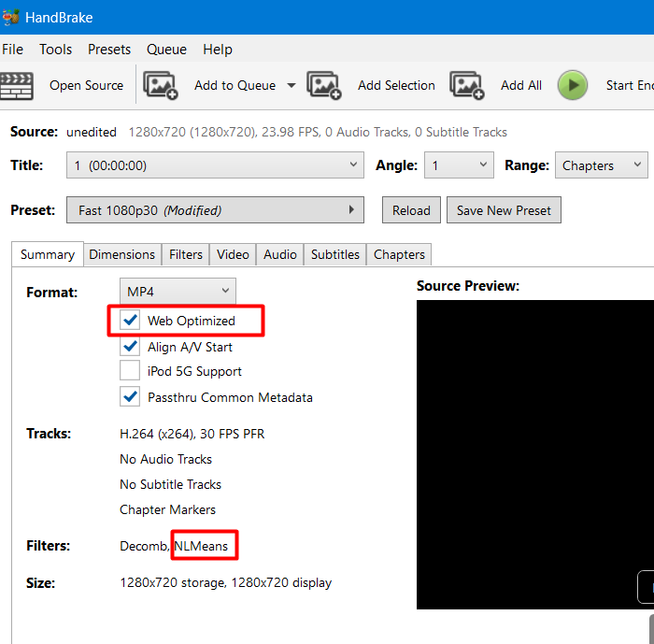Click the 'NLMeans' filter text
Viewport: 654px width, 644px height.
click(x=201, y=546)
